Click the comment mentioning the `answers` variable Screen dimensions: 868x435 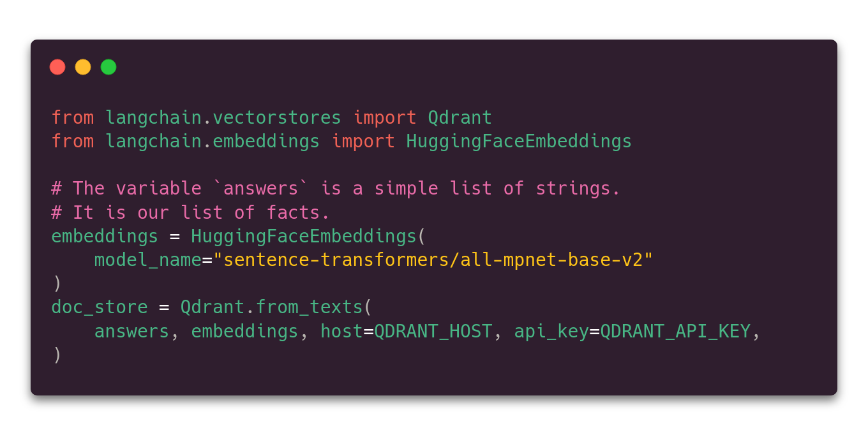[x=336, y=189]
